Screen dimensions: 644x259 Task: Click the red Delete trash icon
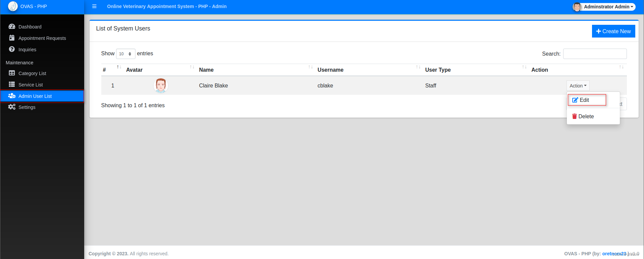point(575,116)
